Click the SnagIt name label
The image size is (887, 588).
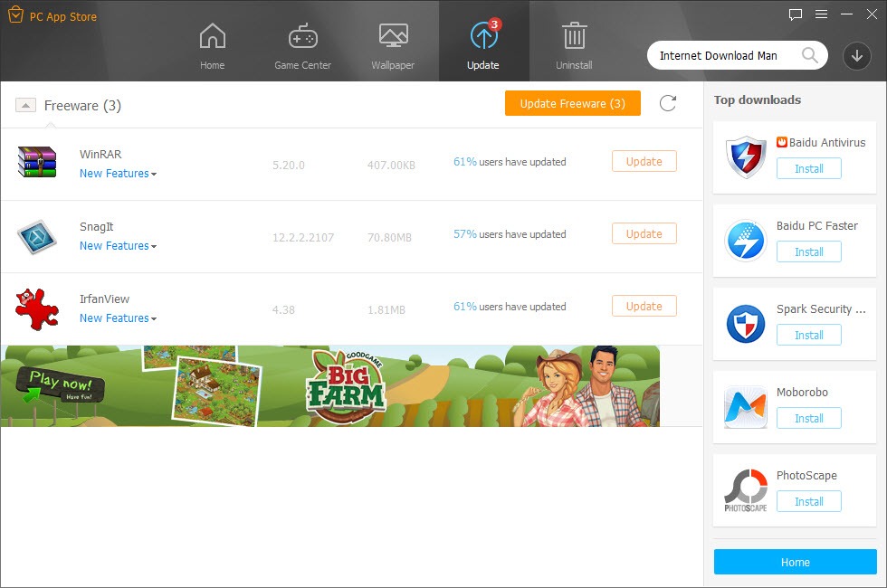(97, 227)
